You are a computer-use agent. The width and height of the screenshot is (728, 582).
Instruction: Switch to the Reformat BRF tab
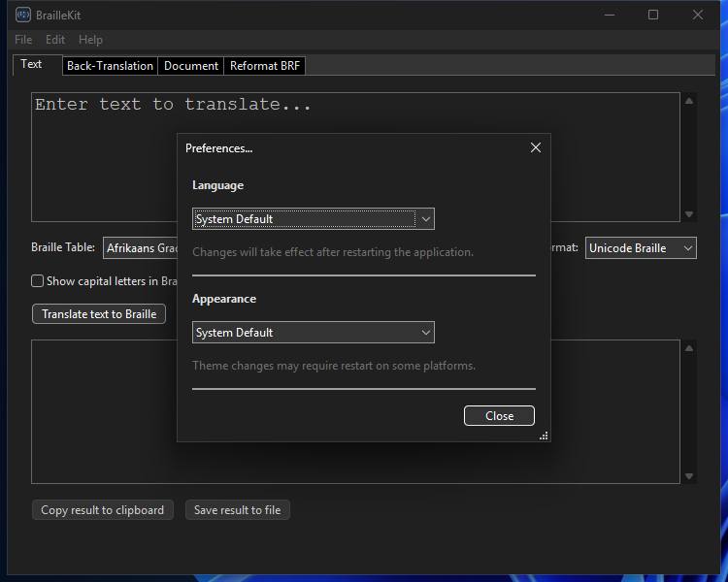coord(265,66)
